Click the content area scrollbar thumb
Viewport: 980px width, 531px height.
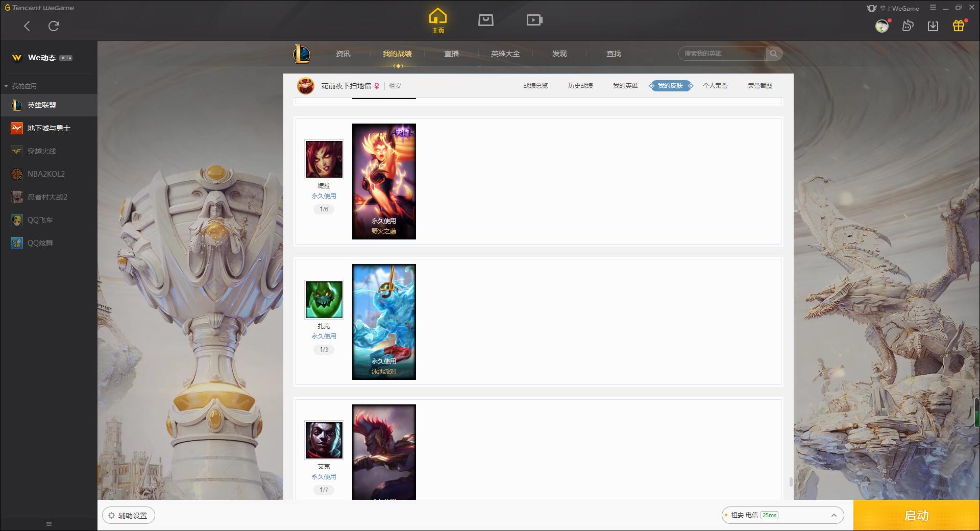pos(791,482)
